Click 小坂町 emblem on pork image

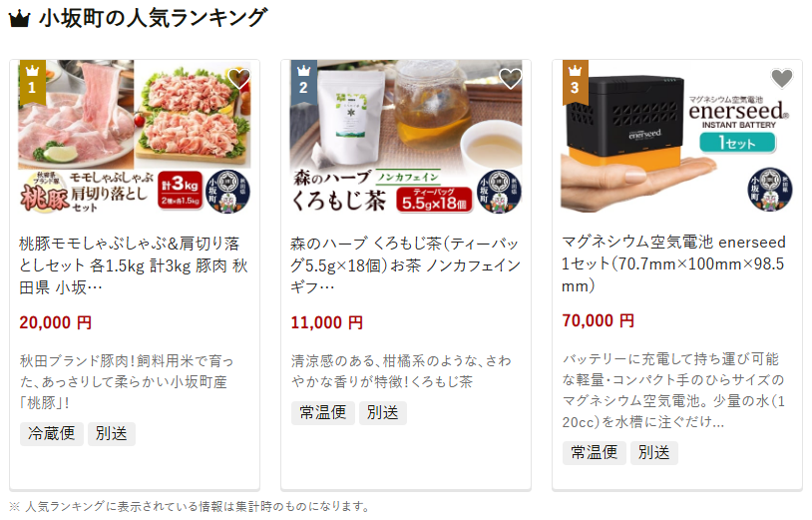(227, 191)
